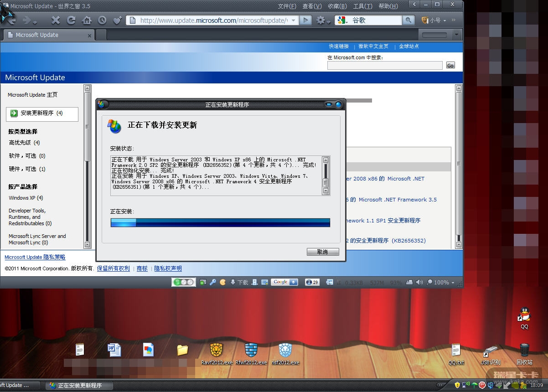Open the USB识别 desktop shortcut
The width and height of the screenshot is (548, 392).
pyautogui.click(x=491, y=354)
